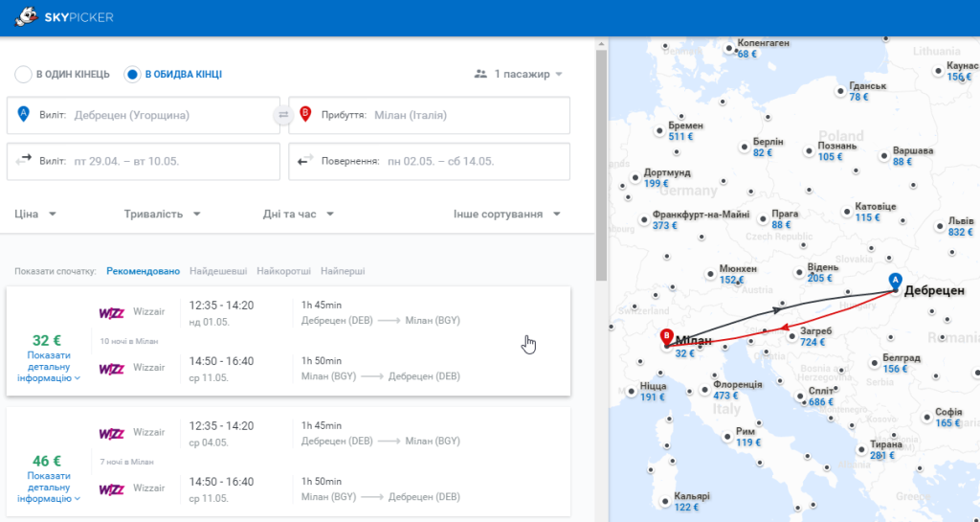Click the return date arrow icon
Screen dimensions: 980x522
tap(304, 161)
